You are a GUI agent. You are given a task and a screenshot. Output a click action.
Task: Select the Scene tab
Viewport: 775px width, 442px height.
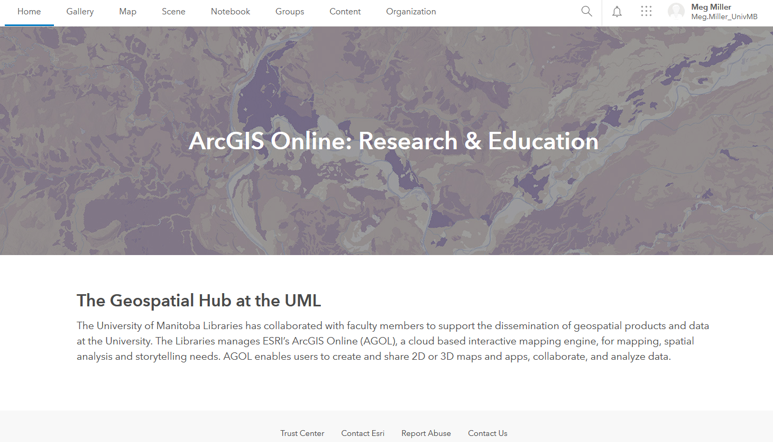(173, 12)
